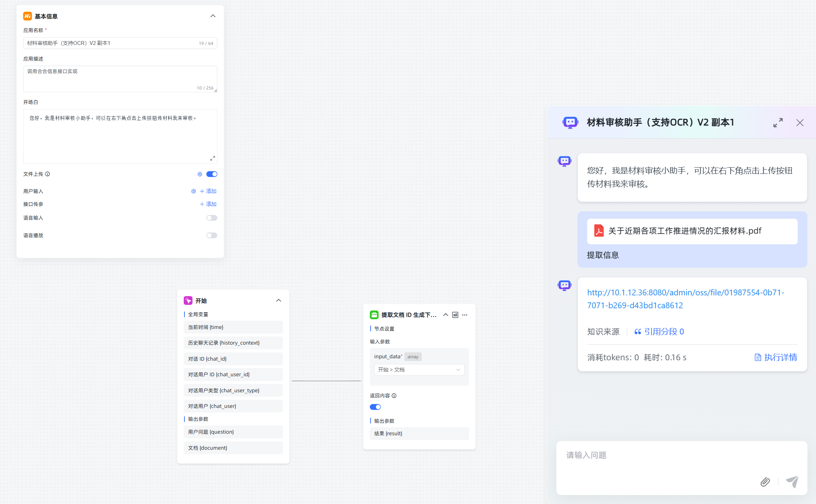Screen dimensions: 816x504
Task: Select 对话 ID {chat_id} variable
Action: 233,359
